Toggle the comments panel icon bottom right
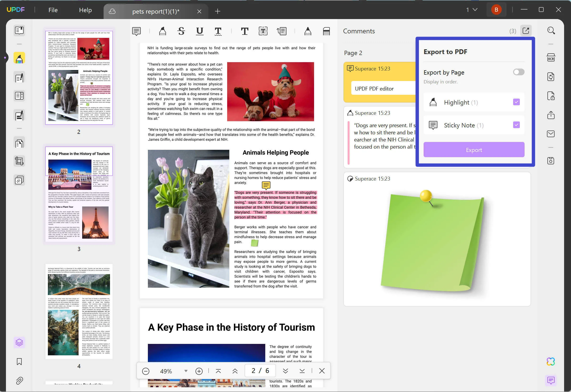This screenshot has width=571, height=392. (551, 380)
